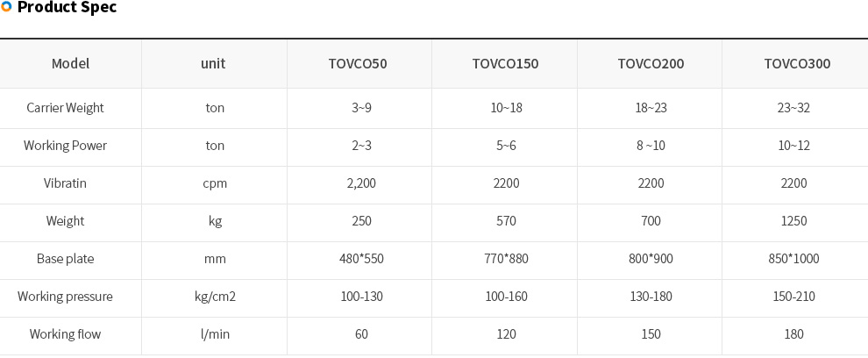Click the l/min unit cell
The image size is (868, 358).
pyautogui.click(x=215, y=333)
